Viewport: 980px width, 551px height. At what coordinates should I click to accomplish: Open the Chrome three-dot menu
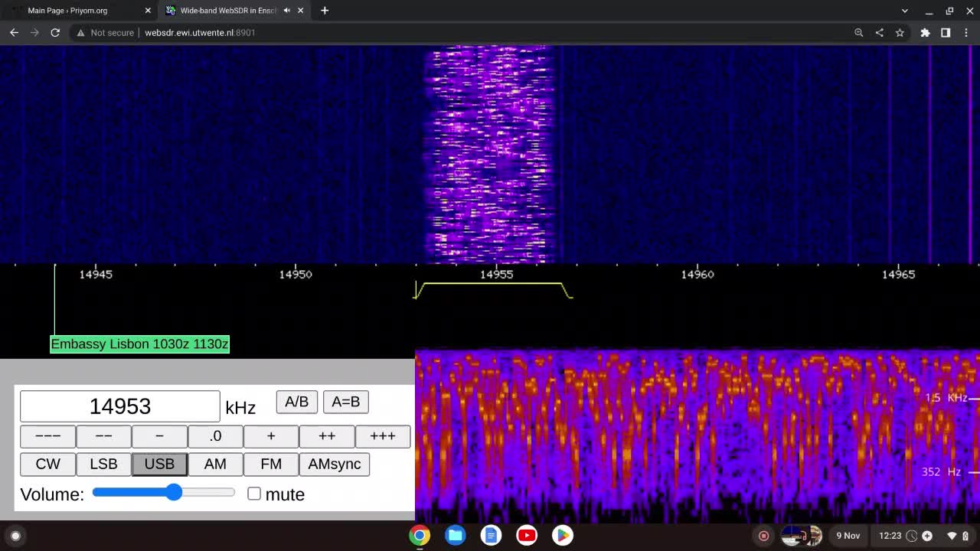coord(965,33)
